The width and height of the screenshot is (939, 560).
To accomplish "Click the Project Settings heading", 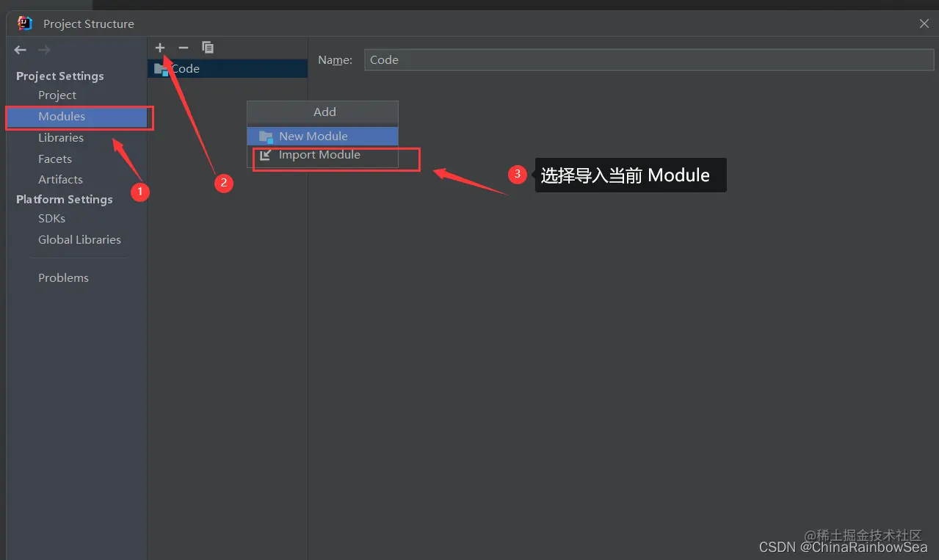I will click(x=60, y=76).
